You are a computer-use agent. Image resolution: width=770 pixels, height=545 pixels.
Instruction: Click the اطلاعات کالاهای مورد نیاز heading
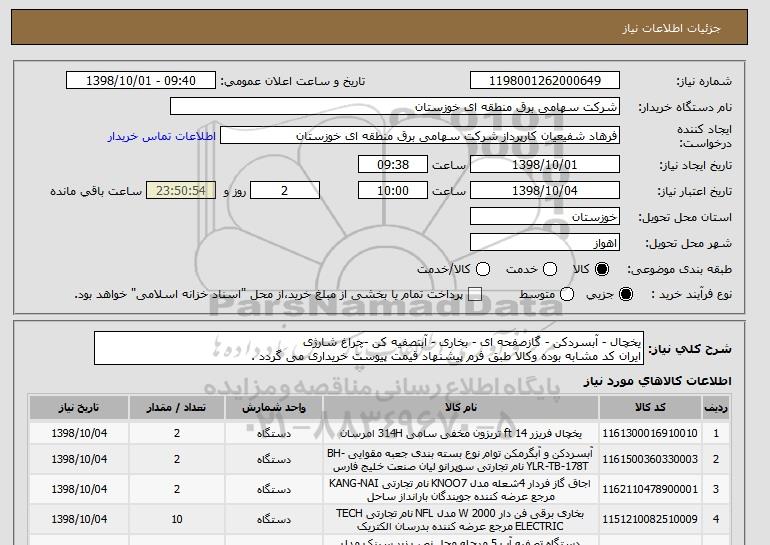click(657, 381)
